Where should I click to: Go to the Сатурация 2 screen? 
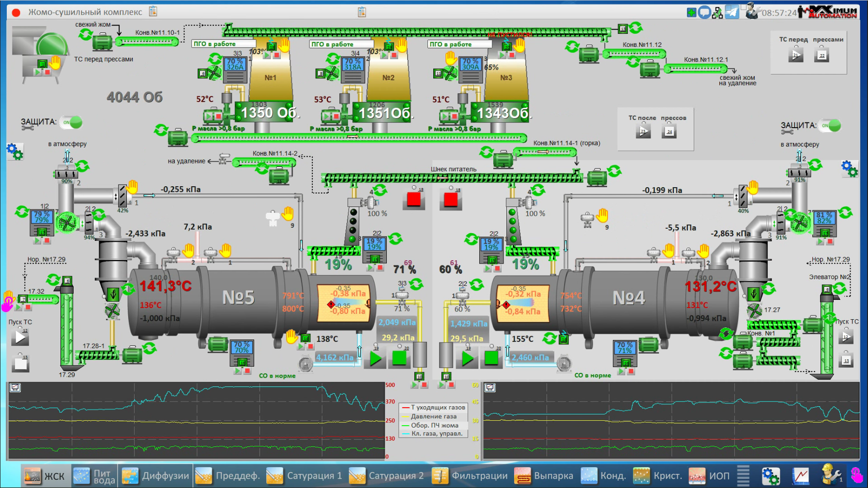click(386, 476)
